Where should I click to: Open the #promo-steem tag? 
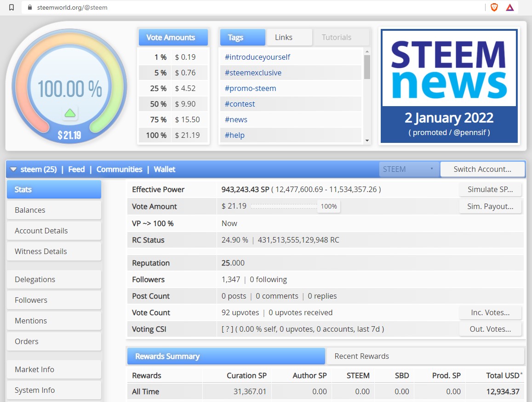(x=251, y=88)
